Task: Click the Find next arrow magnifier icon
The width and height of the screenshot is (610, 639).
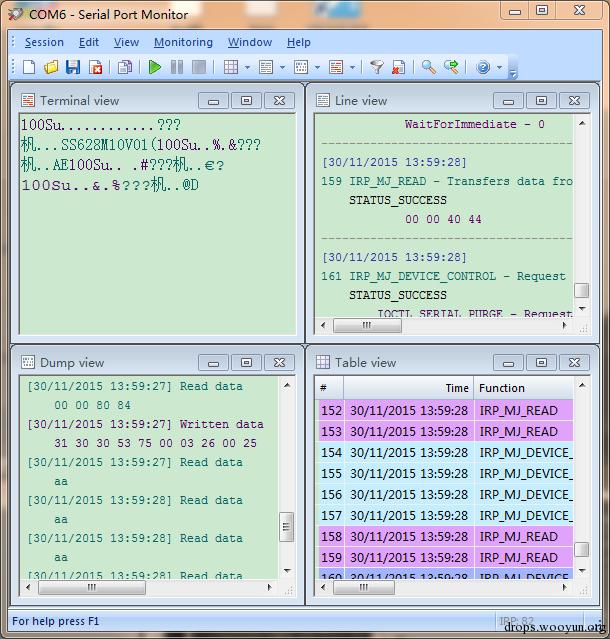Action: click(x=451, y=67)
